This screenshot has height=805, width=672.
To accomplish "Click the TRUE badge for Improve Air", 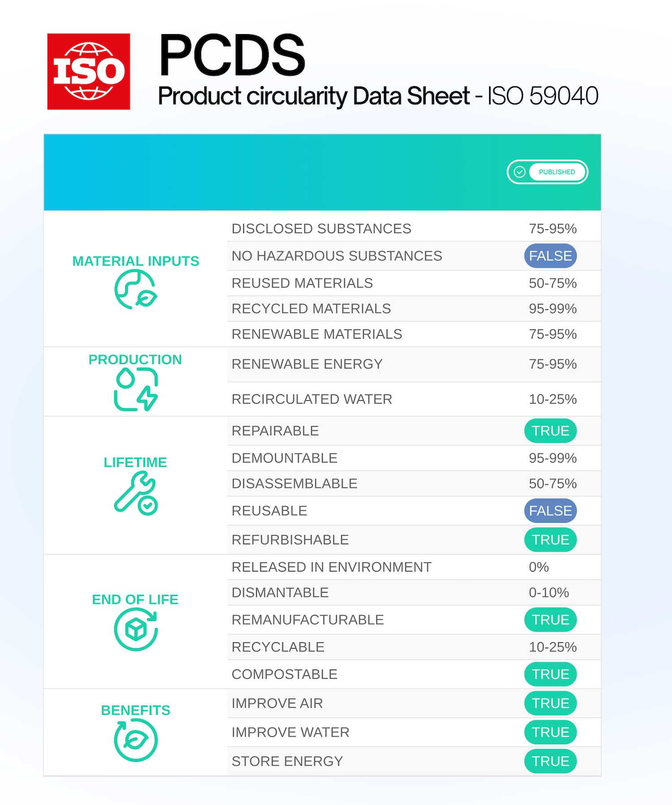I will [x=550, y=703].
